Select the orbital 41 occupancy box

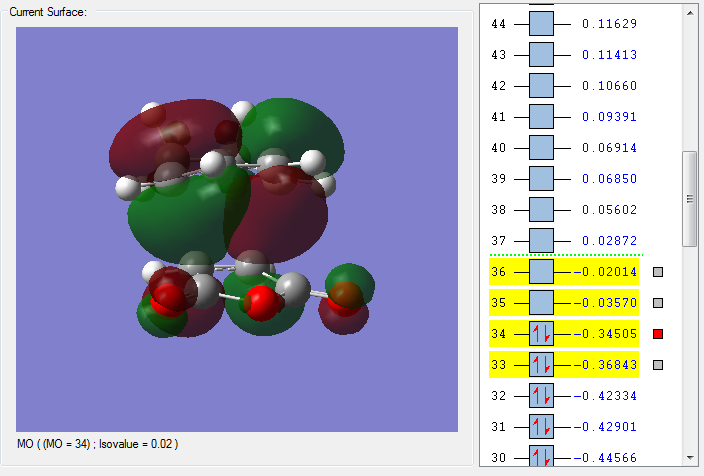pos(541,117)
